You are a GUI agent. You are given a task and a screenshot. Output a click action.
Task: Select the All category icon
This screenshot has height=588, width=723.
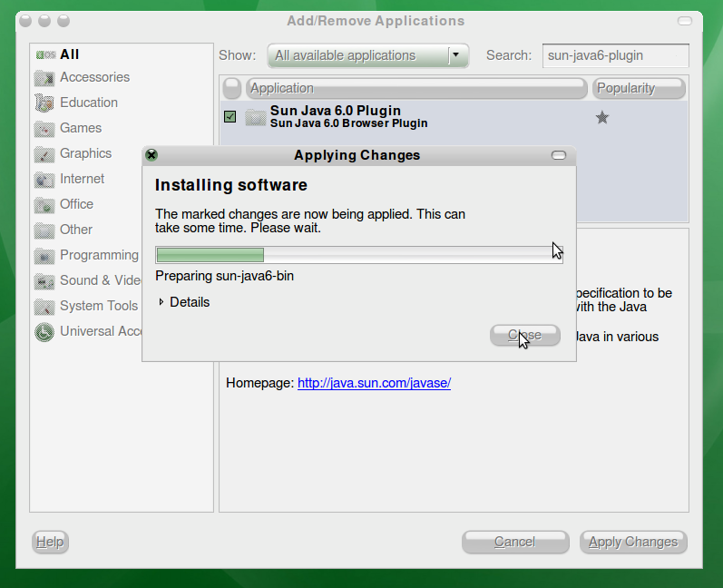coord(45,54)
